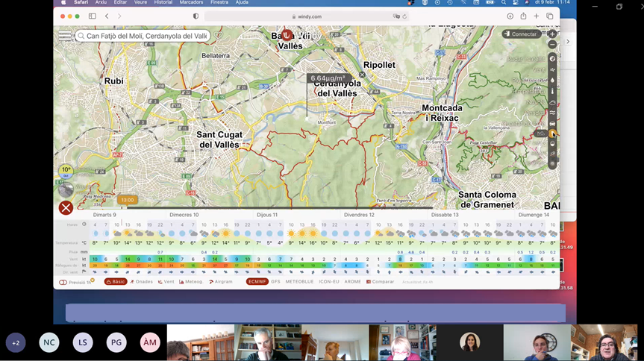
Task: Open the Marcadors menu
Action: [191, 2]
